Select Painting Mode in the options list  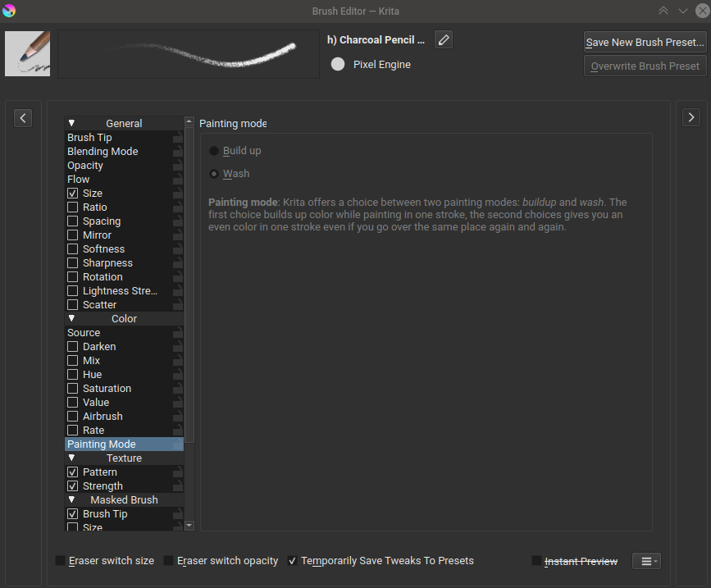tap(102, 444)
